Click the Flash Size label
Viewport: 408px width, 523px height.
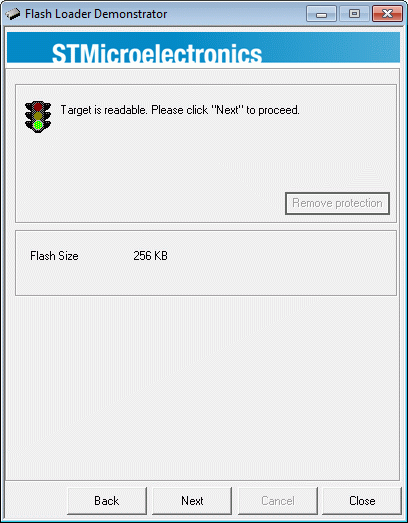(x=54, y=256)
